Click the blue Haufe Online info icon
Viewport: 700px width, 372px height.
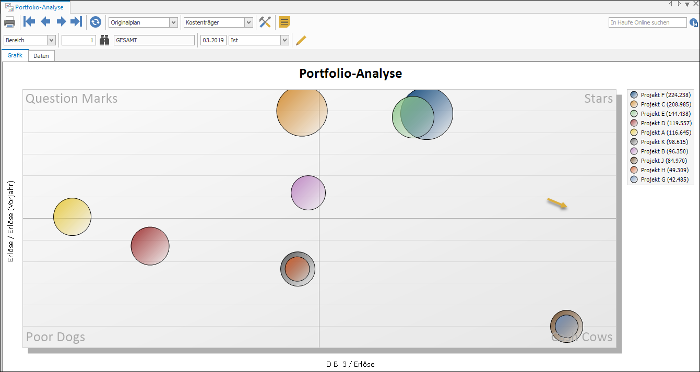[694, 22]
